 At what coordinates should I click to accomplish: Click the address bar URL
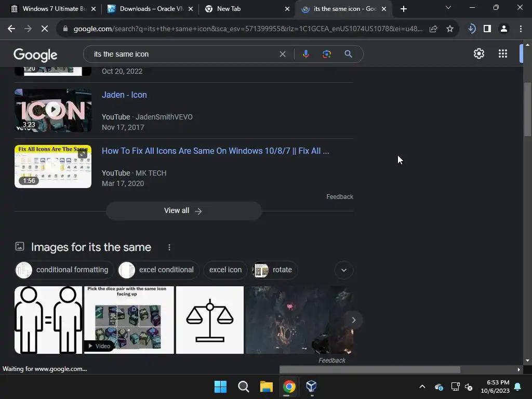[248, 29]
